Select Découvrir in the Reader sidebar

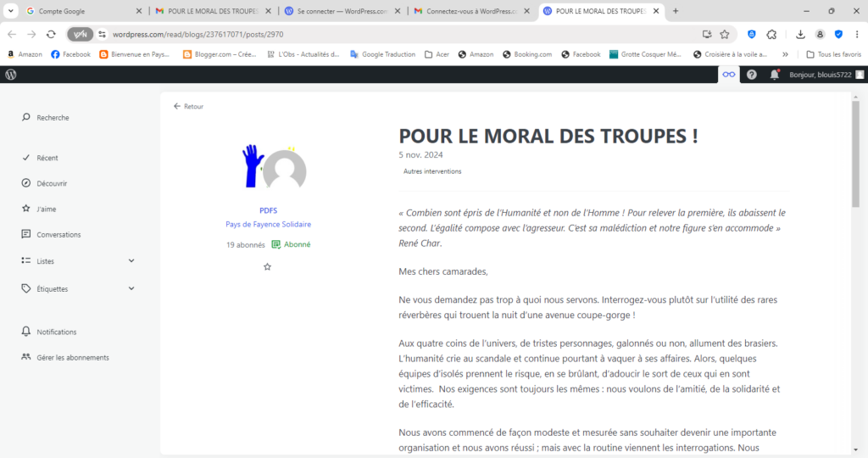coord(52,183)
